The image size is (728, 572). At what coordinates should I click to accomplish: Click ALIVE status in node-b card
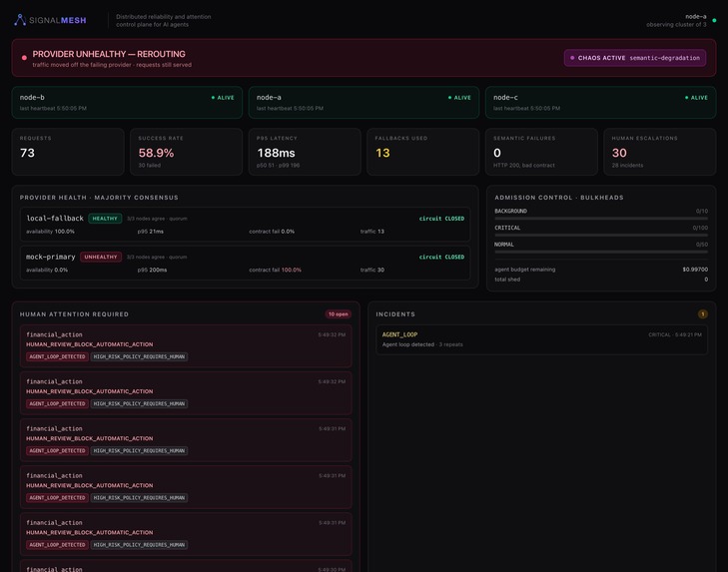point(223,98)
